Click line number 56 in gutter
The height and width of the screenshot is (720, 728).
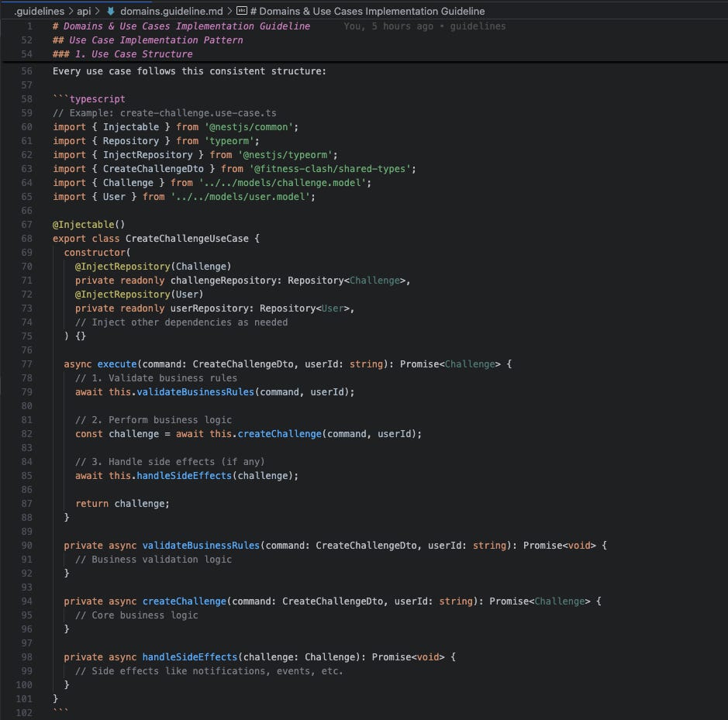click(x=27, y=71)
